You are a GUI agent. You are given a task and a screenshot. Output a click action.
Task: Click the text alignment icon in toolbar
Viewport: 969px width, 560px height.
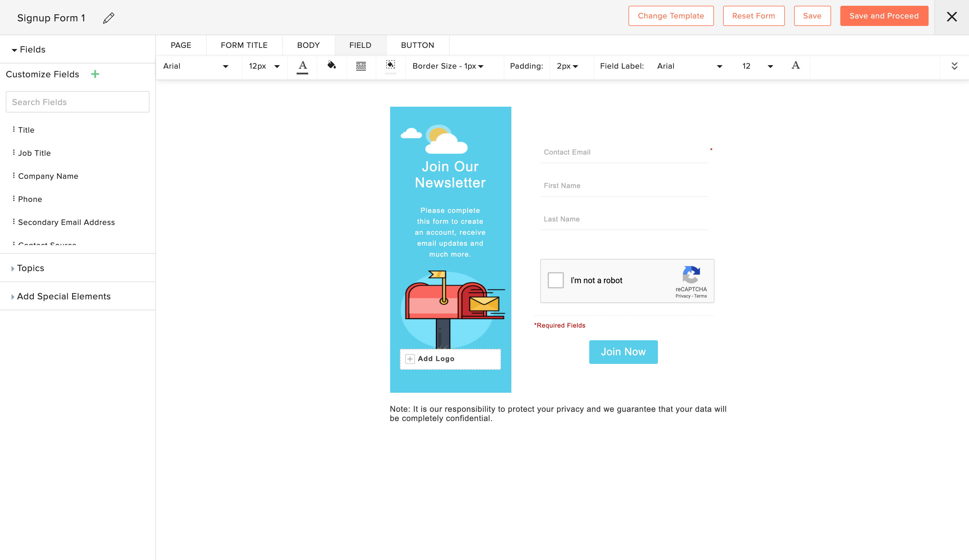pyautogui.click(x=361, y=66)
